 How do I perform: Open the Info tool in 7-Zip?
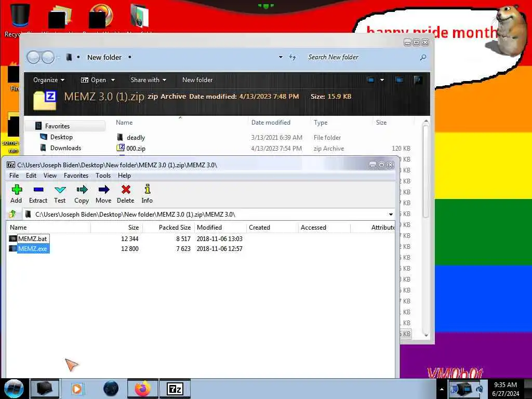pyautogui.click(x=147, y=194)
